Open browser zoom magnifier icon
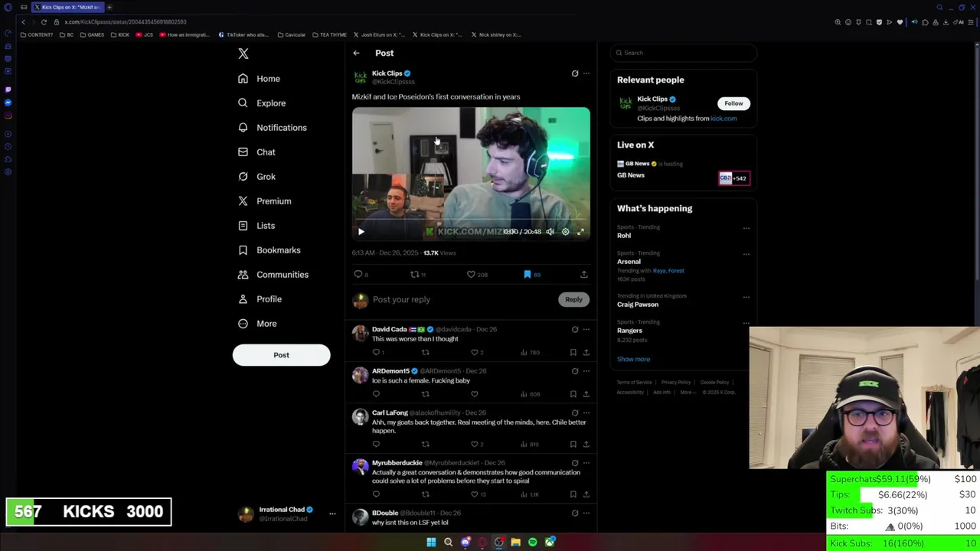The image size is (980, 551). click(838, 22)
